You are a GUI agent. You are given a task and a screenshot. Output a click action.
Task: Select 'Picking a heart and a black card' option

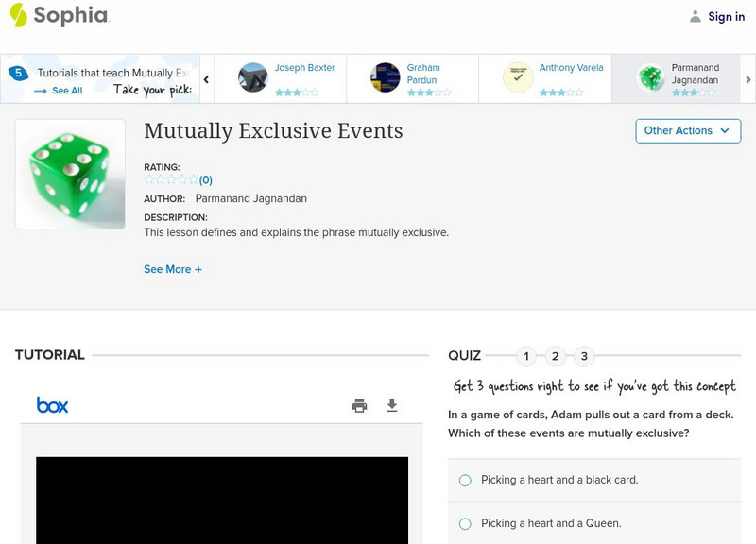click(465, 480)
